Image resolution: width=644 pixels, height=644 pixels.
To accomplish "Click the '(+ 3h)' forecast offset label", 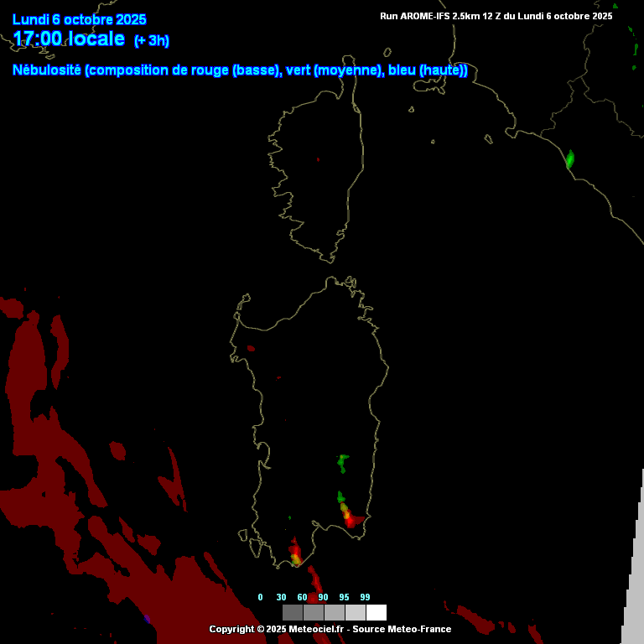I will point(152,41).
